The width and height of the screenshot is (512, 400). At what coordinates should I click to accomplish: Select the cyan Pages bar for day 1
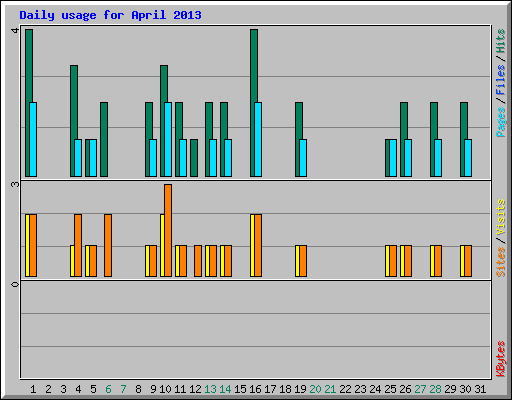pos(33,139)
